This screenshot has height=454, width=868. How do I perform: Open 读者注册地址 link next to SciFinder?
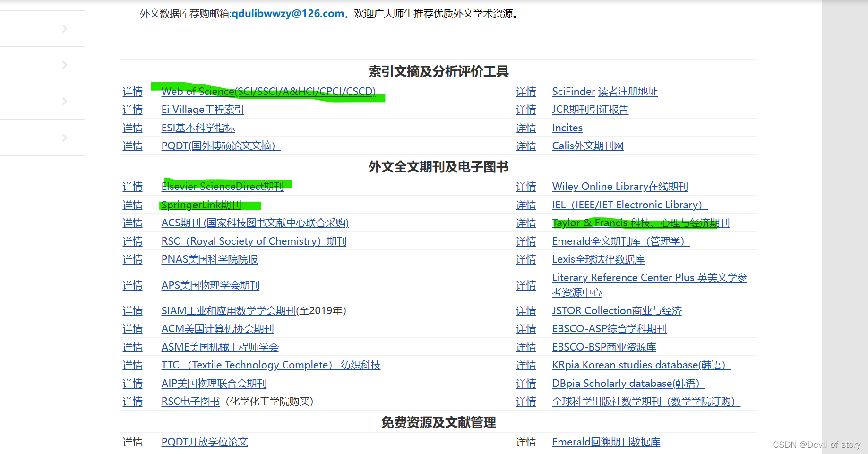tap(628, 92)
